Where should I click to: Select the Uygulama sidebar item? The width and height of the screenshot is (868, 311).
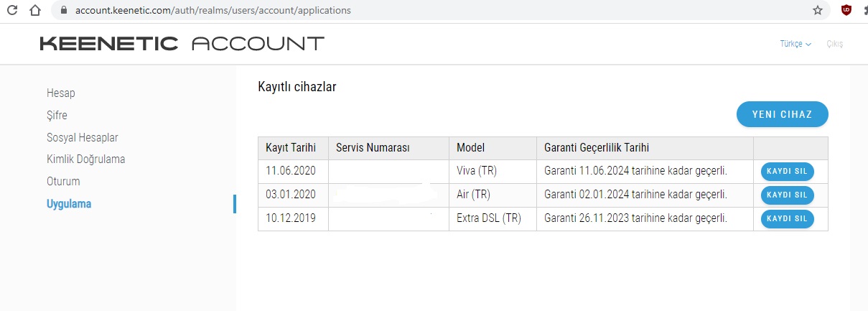pyautogui.click(x=69, y=203)
